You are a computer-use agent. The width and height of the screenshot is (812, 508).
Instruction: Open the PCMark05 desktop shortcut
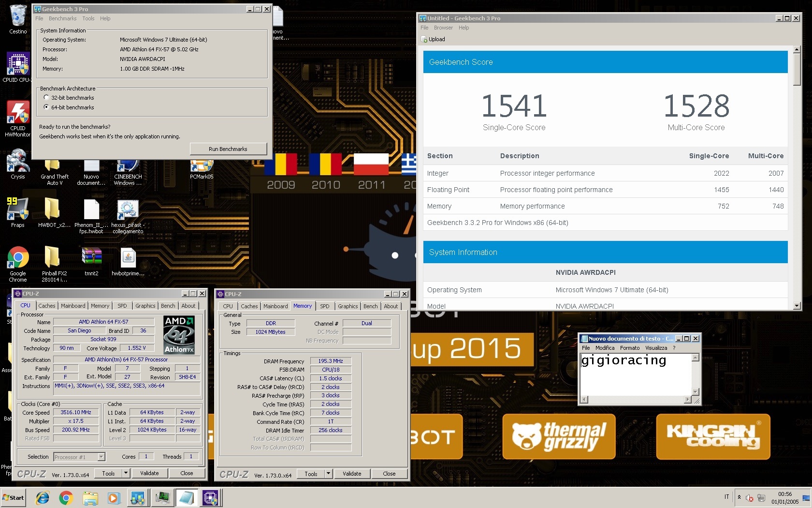pyautogui.click(x=202, y=170)
